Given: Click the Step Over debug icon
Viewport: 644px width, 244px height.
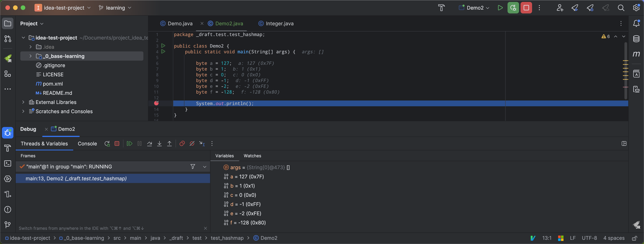Looking at the screenshot, I should coord(149,144).
